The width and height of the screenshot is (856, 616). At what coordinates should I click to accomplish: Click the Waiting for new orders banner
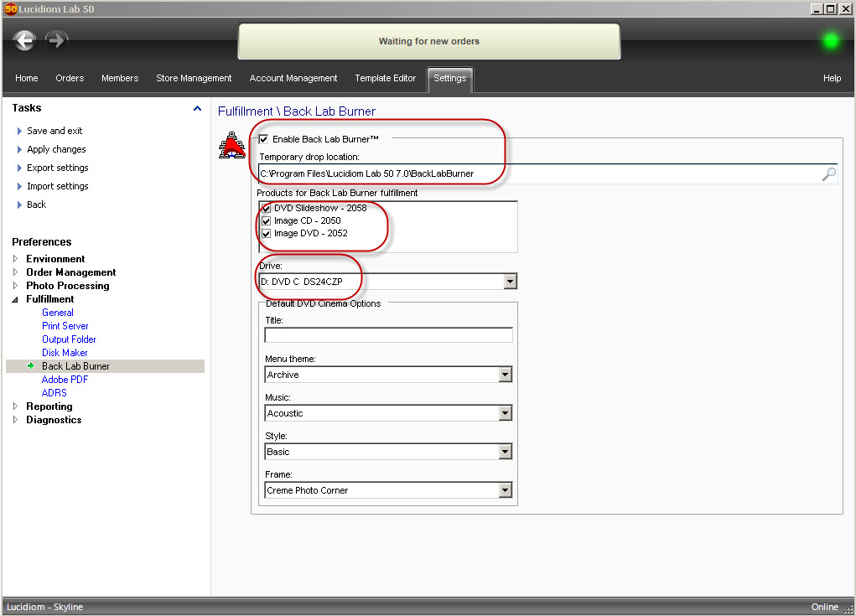429,41
